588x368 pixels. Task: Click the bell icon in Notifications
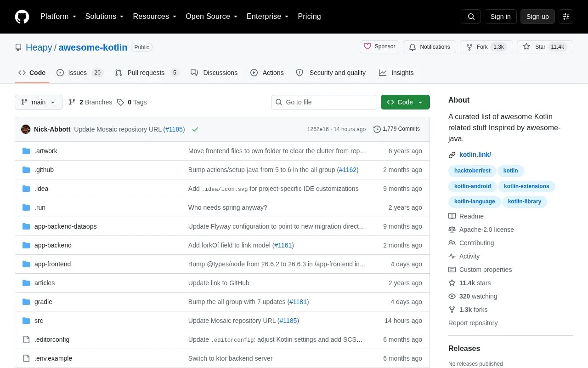[413, 47]
